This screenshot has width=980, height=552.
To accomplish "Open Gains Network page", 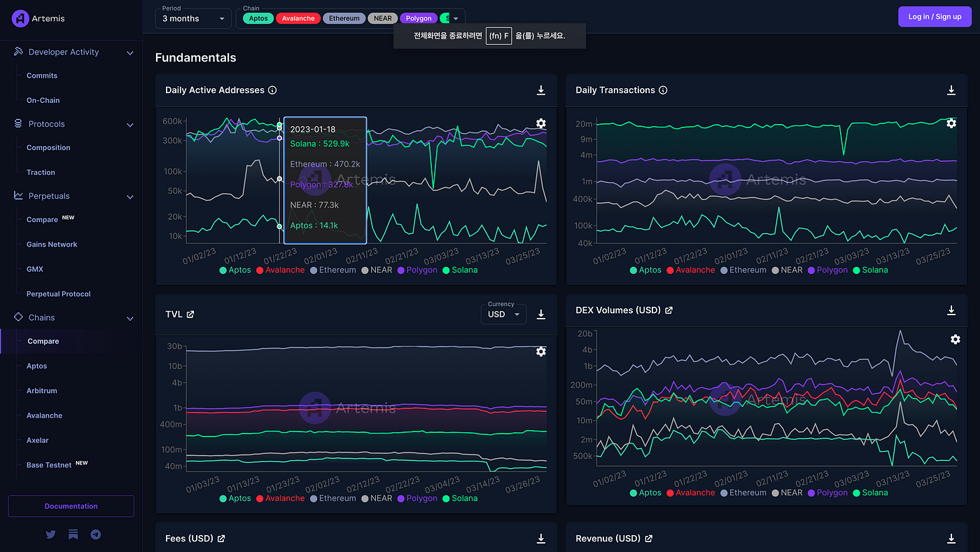I will pyautogui.click(x=52, y=244).
